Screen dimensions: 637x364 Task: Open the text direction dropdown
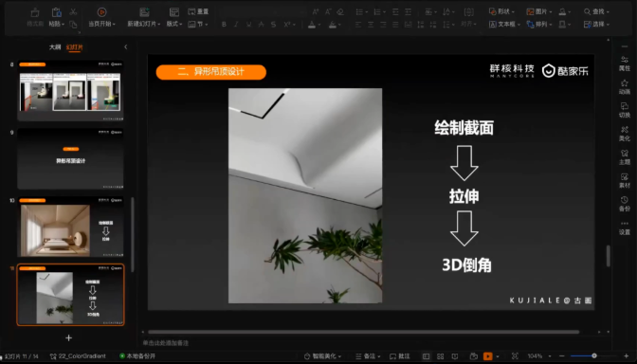(448, 11)
